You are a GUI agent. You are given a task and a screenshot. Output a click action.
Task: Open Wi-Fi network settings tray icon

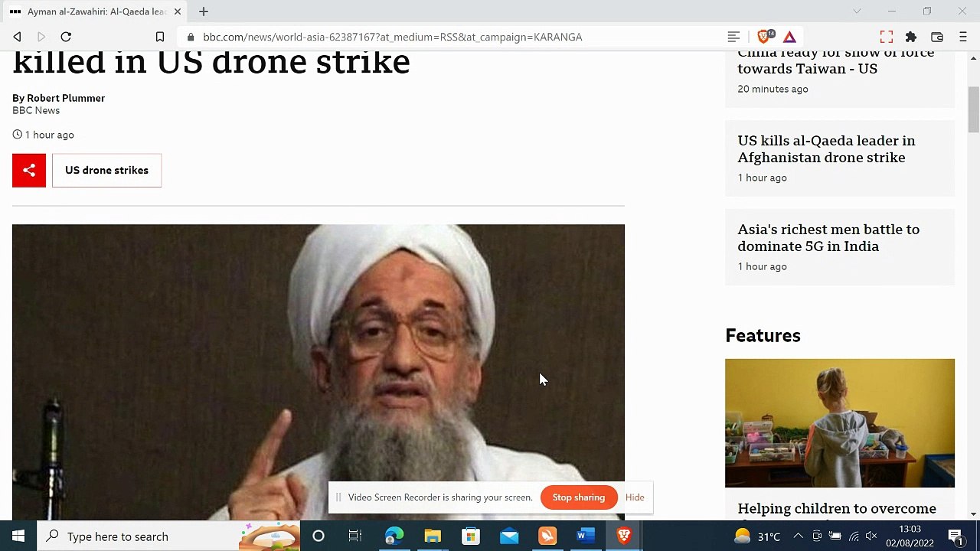click(x=854, y=536)
